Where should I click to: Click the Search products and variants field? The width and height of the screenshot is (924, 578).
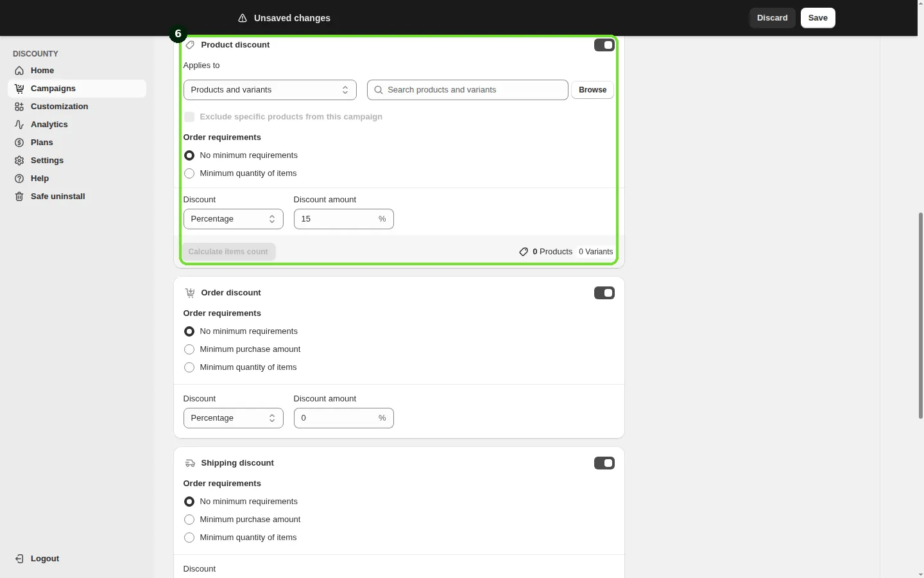468,90
